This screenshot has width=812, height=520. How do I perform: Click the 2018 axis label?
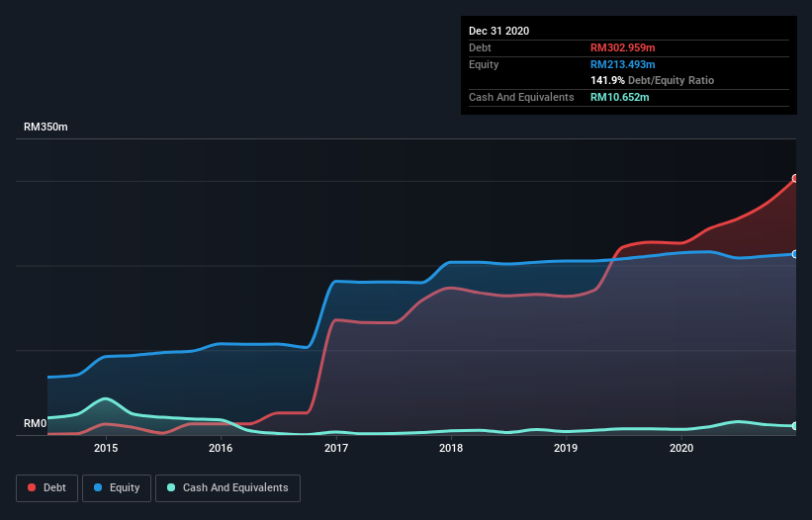point(451,448)
